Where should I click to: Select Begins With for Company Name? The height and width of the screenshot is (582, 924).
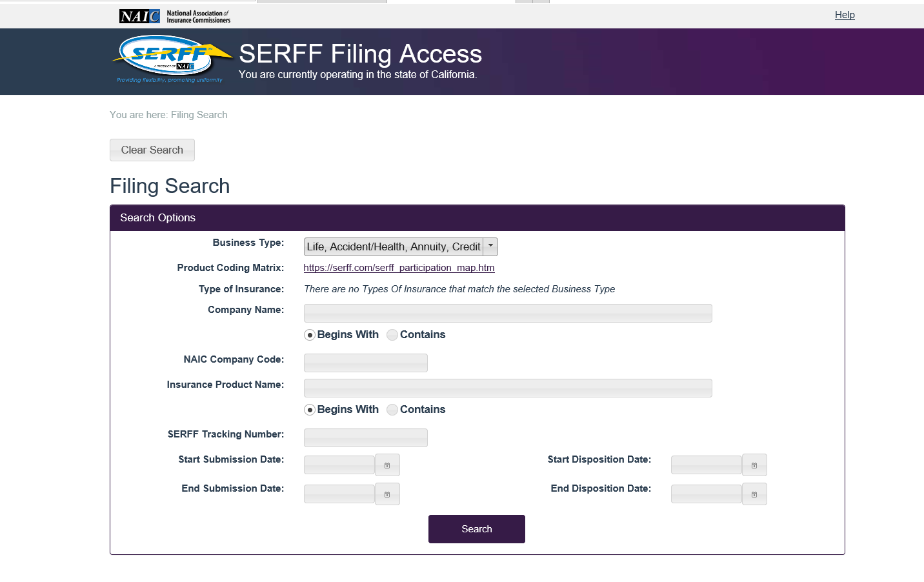point(310,335)
